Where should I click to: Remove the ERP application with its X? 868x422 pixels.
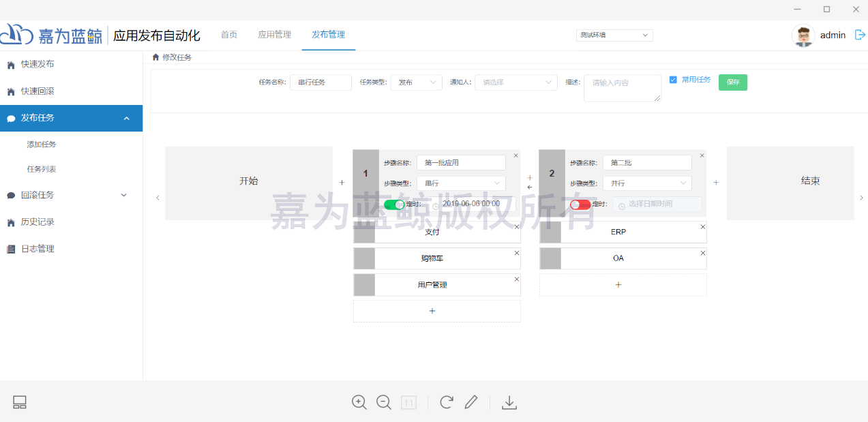[x=702, y=226]
